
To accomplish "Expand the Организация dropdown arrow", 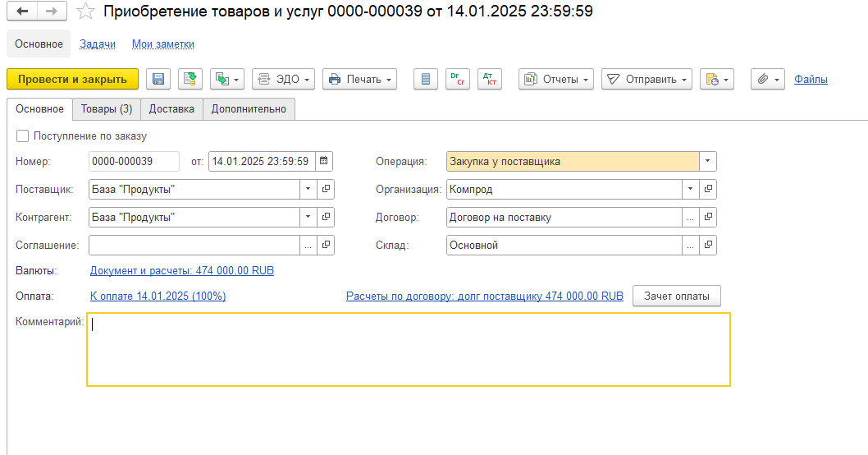I will click(x=690, y=190).
